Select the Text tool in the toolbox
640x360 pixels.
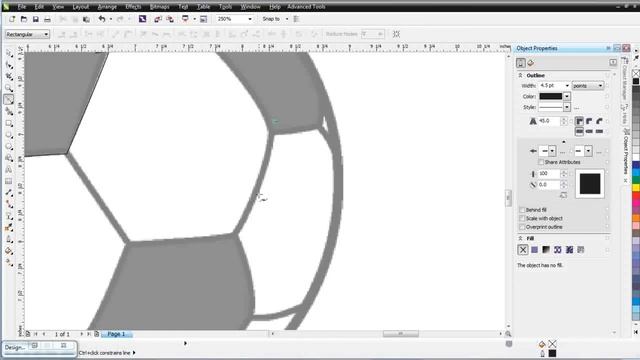point(9,169)
